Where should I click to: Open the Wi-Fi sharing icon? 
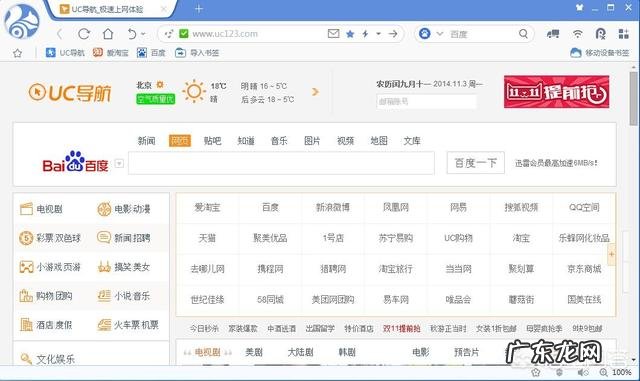point(577,34)
